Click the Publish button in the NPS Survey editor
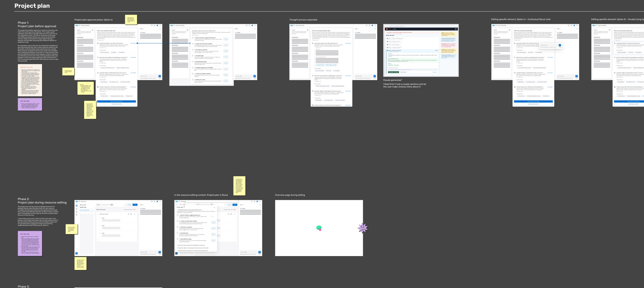Screen dimensions: 644x288 tap(135, 205)
